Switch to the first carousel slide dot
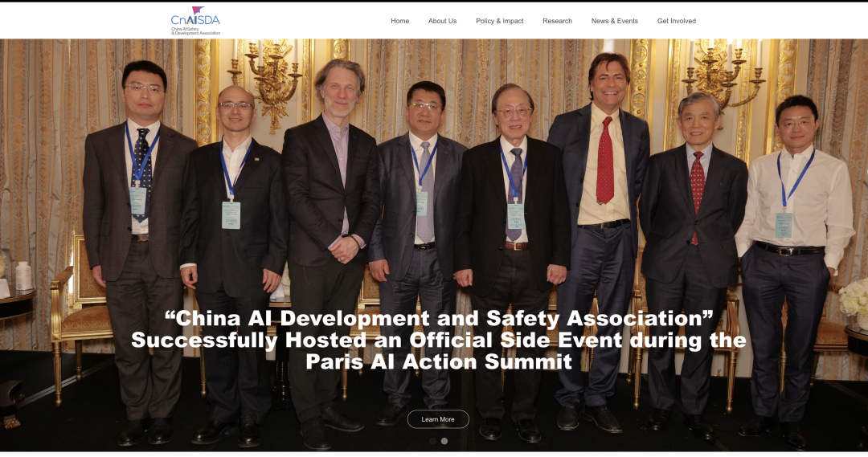 (x=433, y=441)
